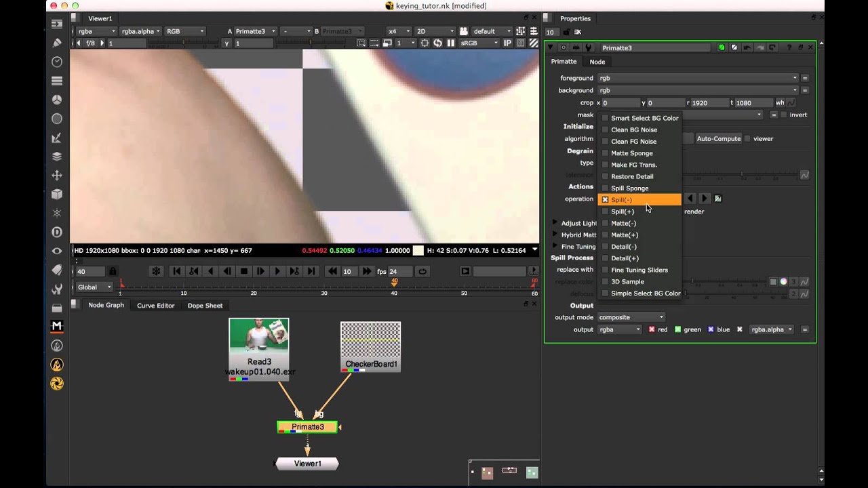Select Matte(-) from the operation list
Screen dimensions: 868x488
(639, 223)
